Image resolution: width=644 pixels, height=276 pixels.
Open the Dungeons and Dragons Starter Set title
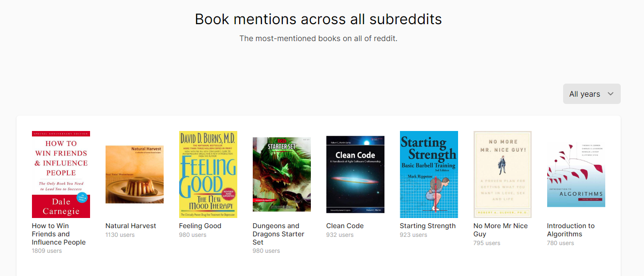(278, 234)
